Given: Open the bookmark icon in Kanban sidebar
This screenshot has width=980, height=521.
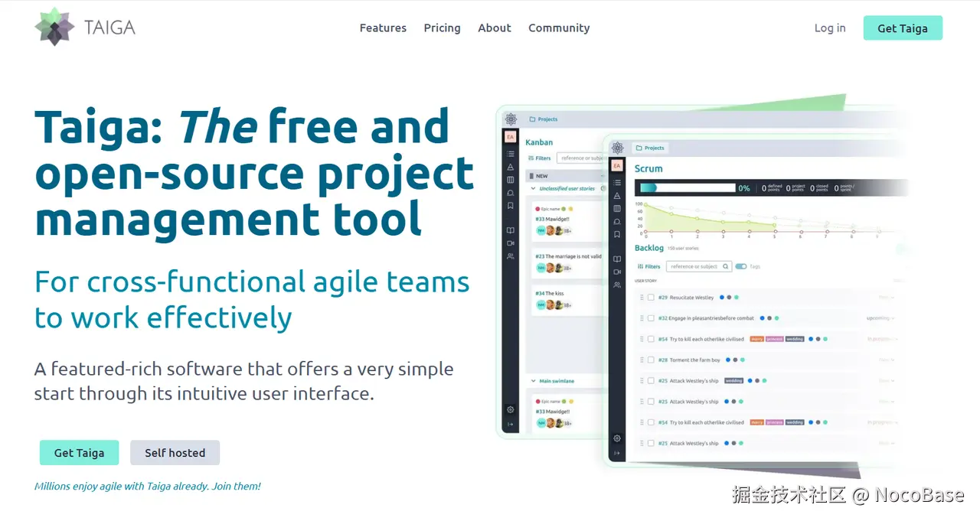Looking at the screenshot, I should click(511, 206).
